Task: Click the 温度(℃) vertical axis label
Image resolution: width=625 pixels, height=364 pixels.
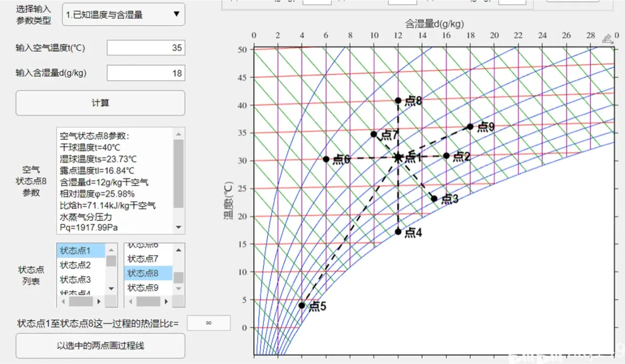Action: [x=228, y=200]
